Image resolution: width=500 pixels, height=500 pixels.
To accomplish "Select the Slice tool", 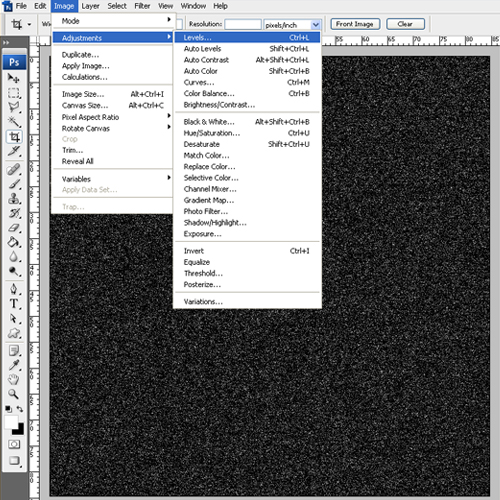I will 14,151.
